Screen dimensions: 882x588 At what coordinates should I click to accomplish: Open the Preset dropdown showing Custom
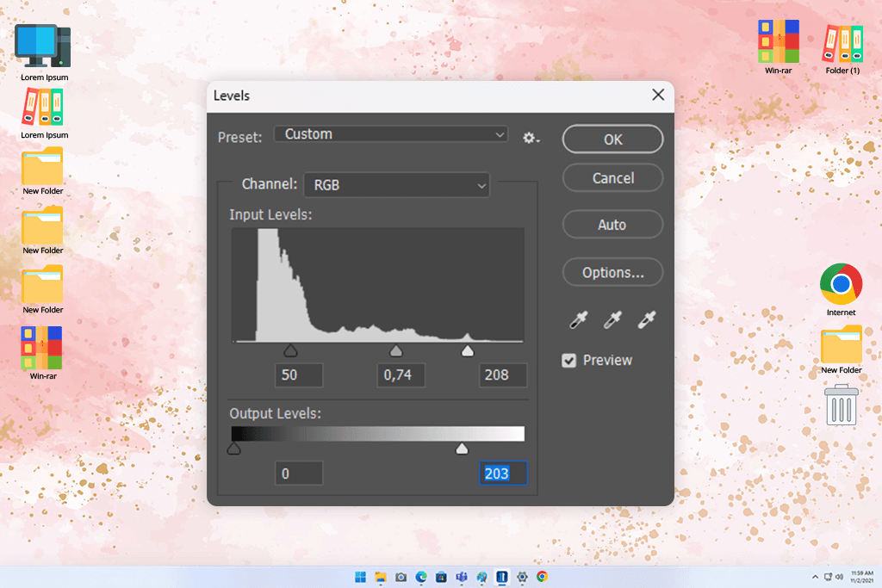(391, 134)
